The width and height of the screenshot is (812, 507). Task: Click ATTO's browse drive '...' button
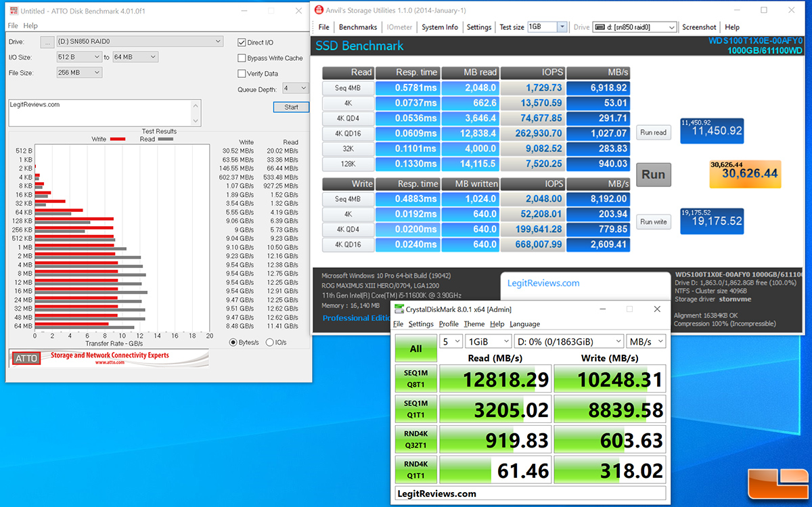click(47, 42)
